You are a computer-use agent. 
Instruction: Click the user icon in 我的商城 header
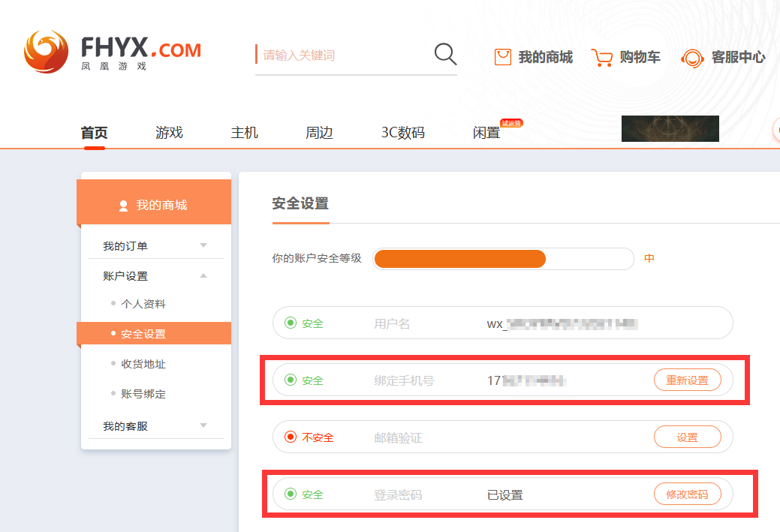click(x=124, y=206)
